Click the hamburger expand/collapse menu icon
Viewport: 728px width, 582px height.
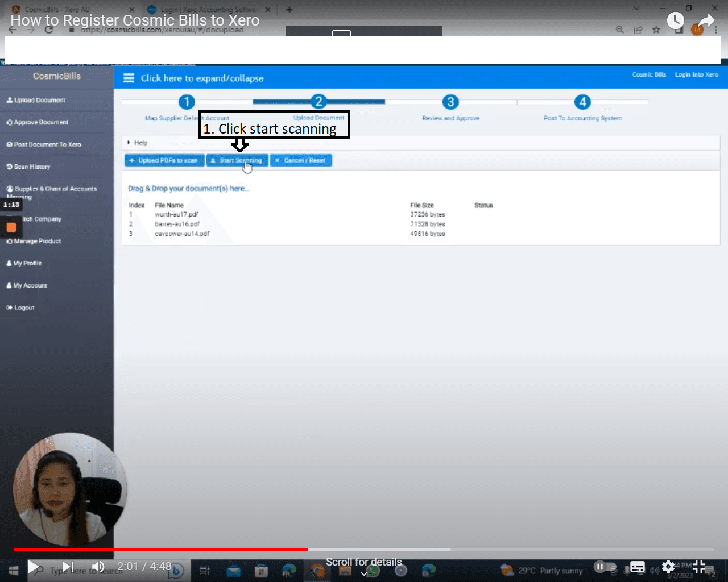pos(129,78)
